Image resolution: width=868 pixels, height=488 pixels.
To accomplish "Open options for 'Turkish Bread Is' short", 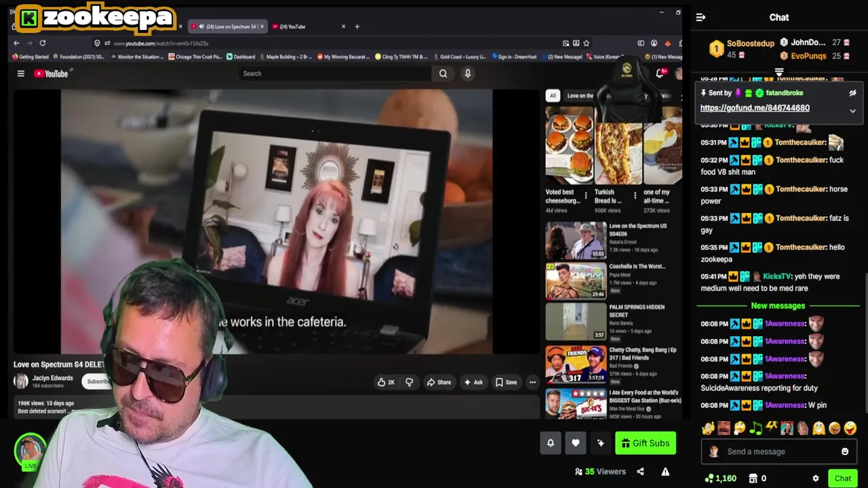I will [x=635, y=195].
